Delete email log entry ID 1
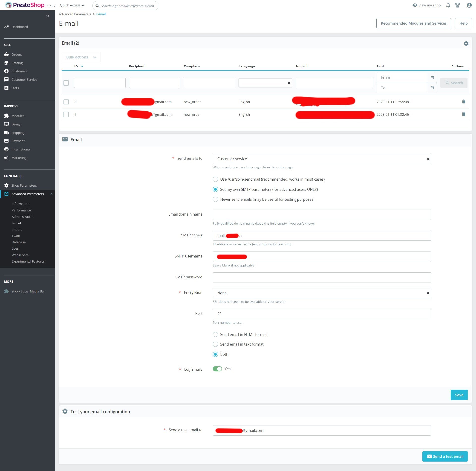The width and height of the screenshot is (476, 471). point(463,114)
